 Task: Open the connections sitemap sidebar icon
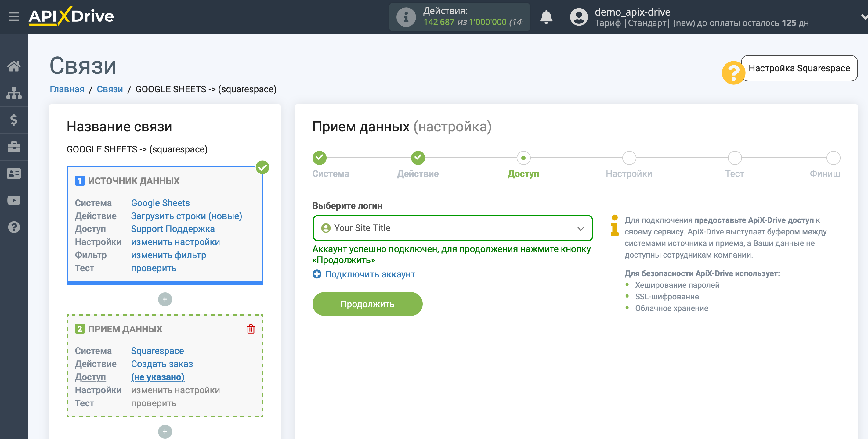click(14, 93)
